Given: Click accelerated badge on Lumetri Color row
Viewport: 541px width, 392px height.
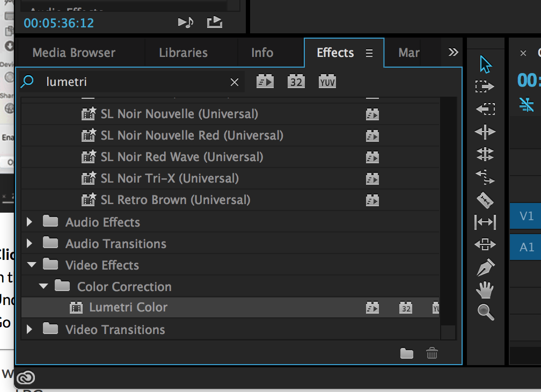Looking at the screenshot, I should point(372,308).
